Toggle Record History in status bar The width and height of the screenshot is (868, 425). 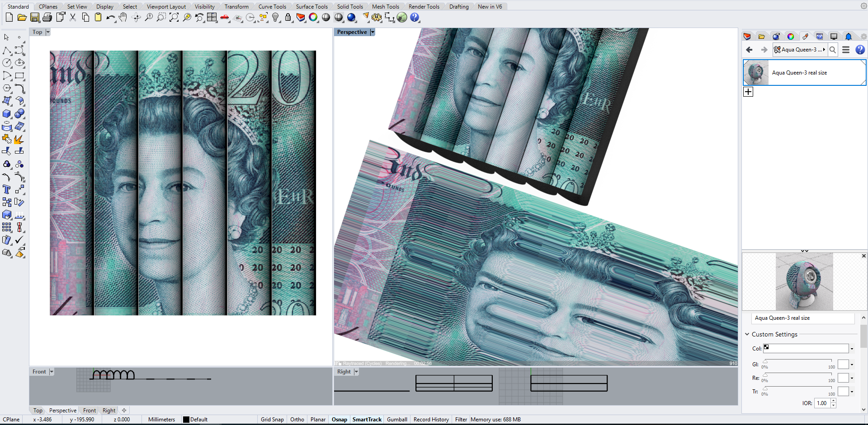[431, 420]
